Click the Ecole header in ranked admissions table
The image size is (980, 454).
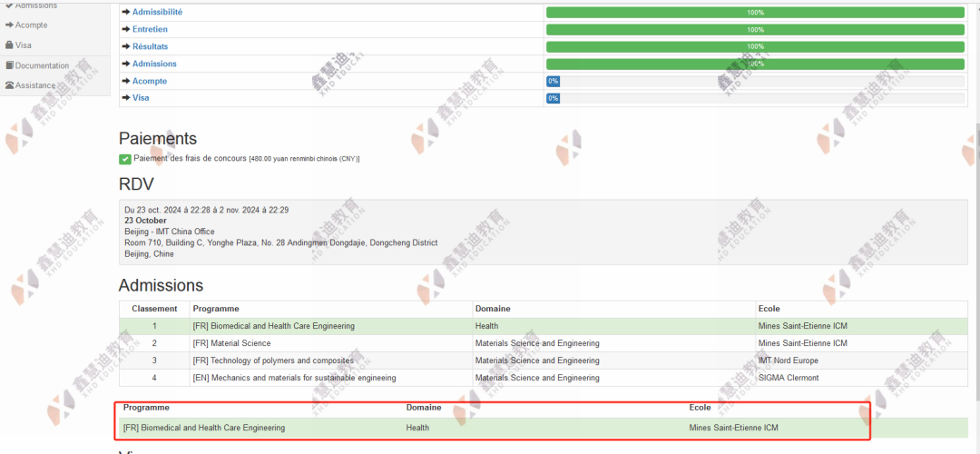tap(769, 309)
